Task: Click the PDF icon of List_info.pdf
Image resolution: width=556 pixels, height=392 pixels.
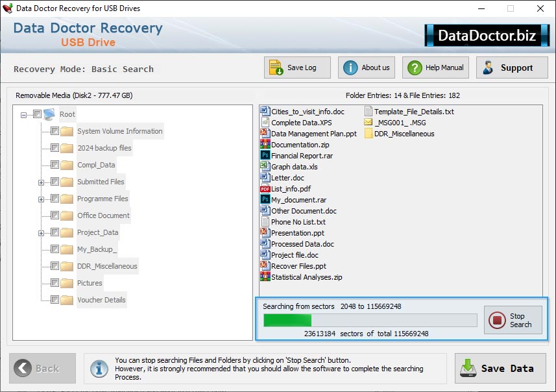Action: [265, 189]
